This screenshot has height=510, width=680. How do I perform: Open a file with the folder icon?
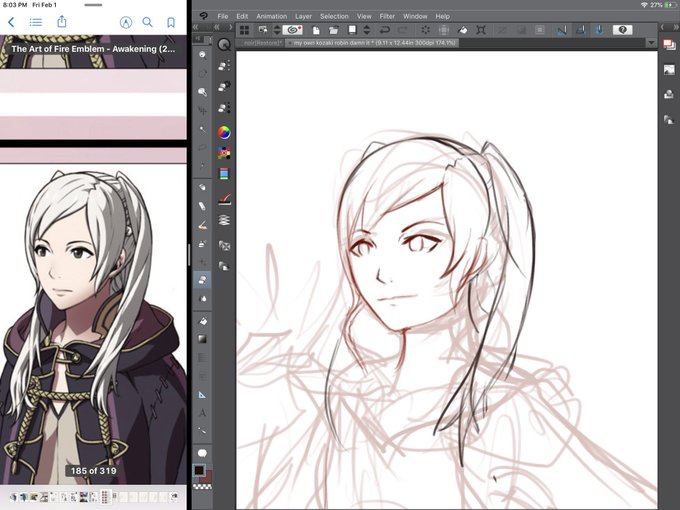[x=333, y=30]
